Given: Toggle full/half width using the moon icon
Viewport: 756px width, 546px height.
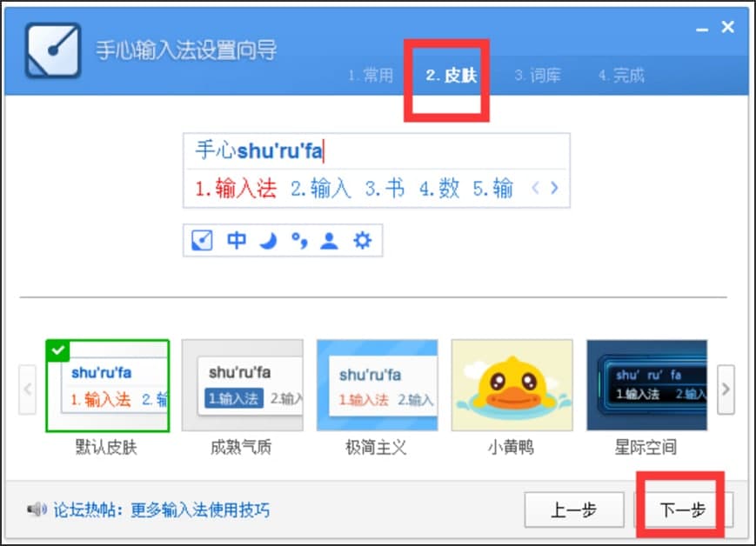Looking at the screenshot, I should pos(268,241).
